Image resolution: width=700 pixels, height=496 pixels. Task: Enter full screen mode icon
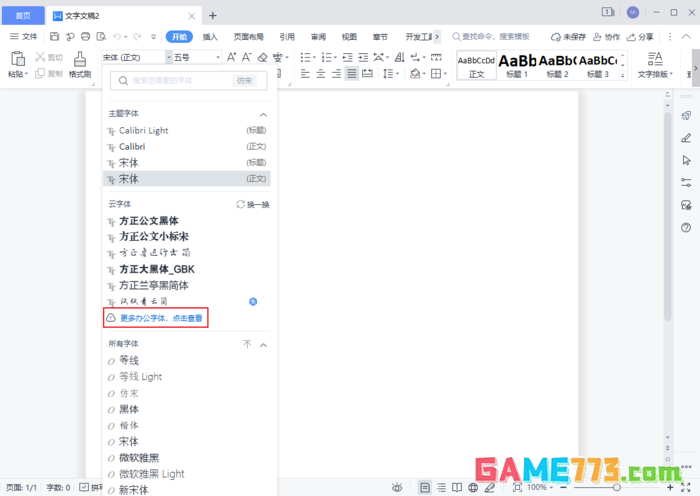point(686,488)
